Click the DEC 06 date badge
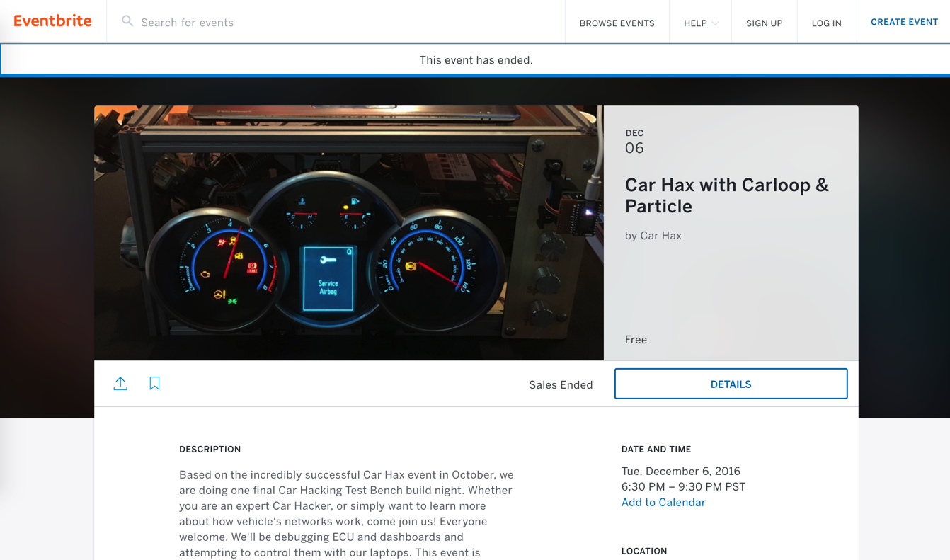Screen dimensions: 950x560 [634, 142]
